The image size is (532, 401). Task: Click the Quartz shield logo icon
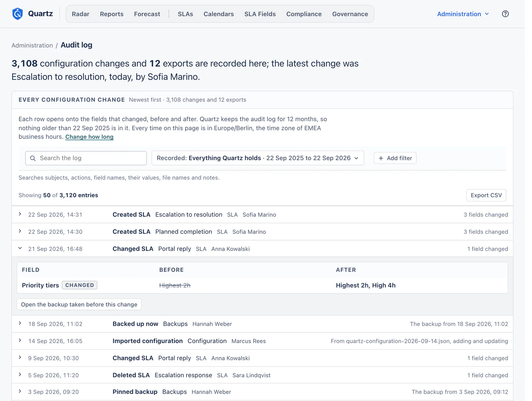click(x=18, y=14)
